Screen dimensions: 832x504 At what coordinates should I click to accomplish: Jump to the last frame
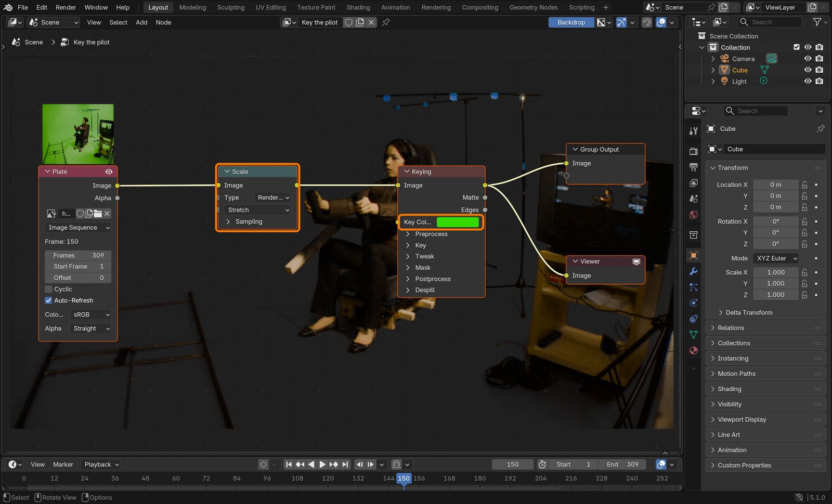click(x=345, y=465)
